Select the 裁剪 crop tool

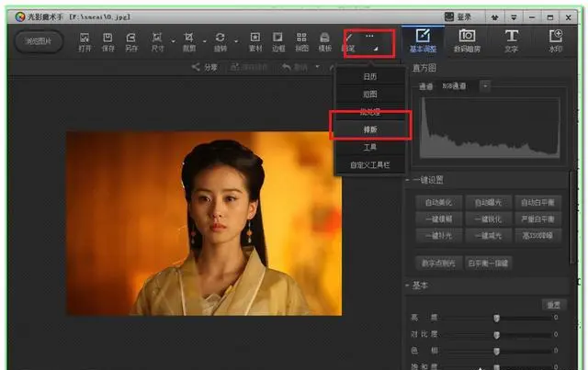click(x=189, y=42)
